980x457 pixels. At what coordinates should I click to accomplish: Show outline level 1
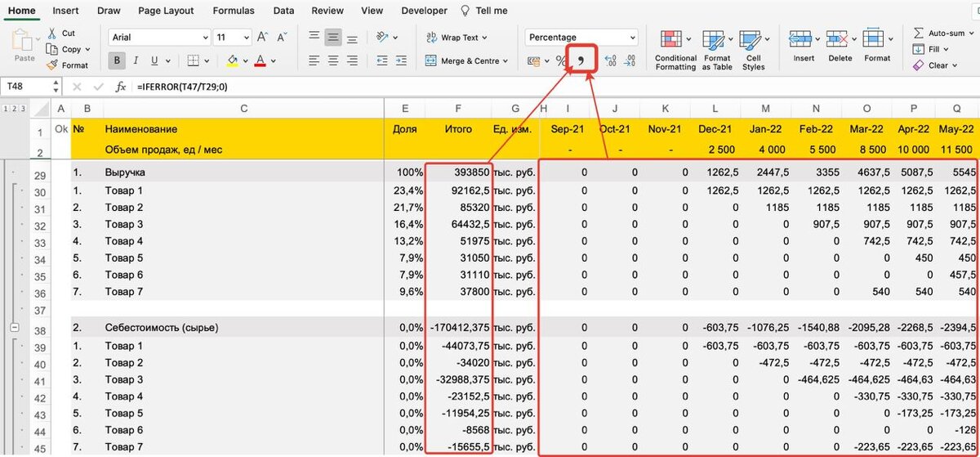pos(5,109)
